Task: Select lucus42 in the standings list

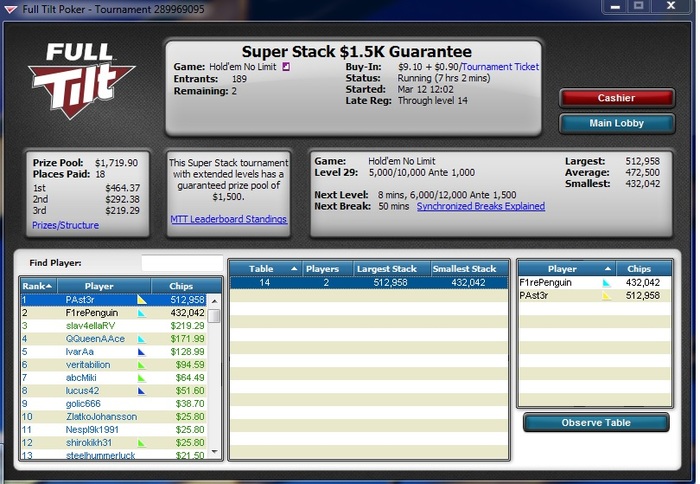Action: click(114, 391)
